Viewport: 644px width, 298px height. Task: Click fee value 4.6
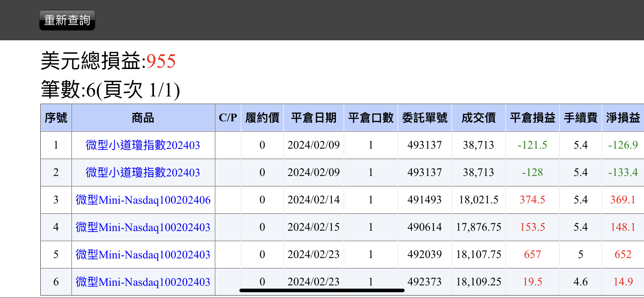(581, 282)
